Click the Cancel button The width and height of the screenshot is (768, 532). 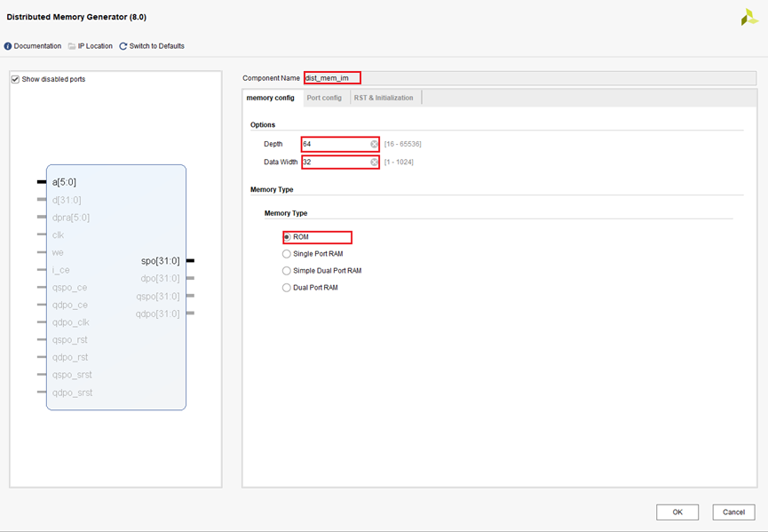(x=733, y=512)
